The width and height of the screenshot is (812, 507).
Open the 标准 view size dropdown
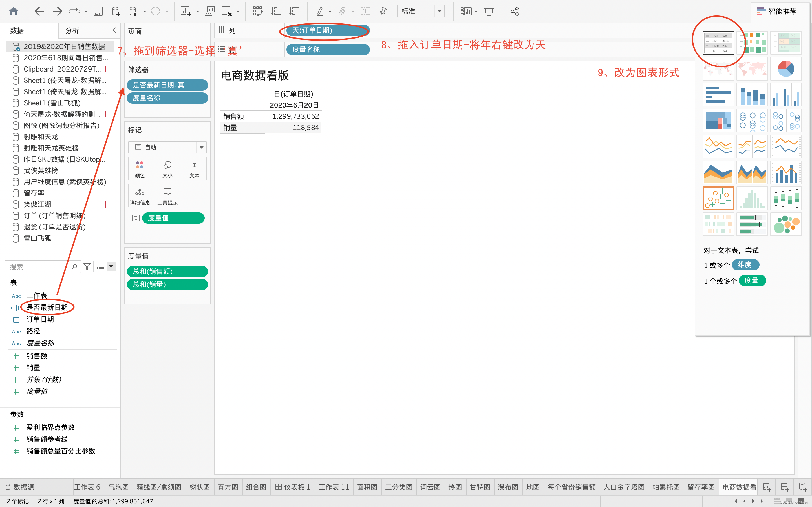click(x=439, y=11)
